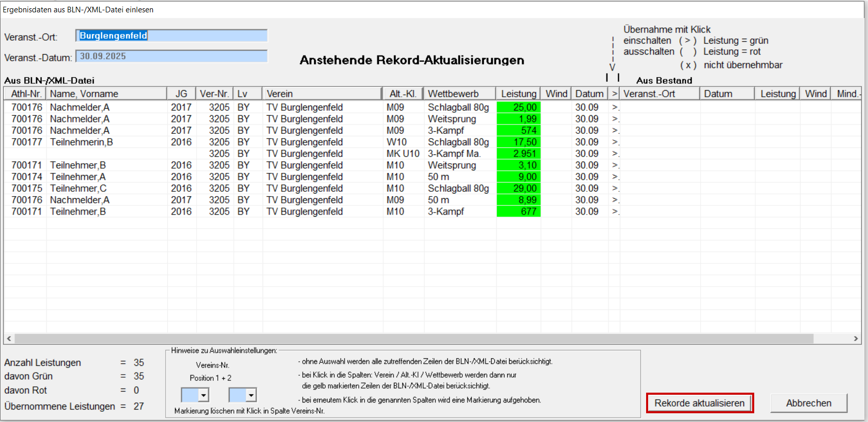Click the left arrow of horizontal scrollbar
This screenshot has width=868, height=422.
click(9, 339)
